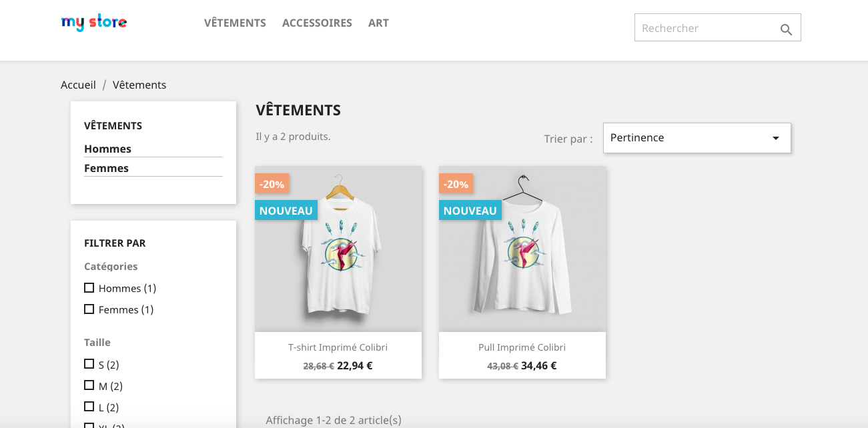Click the sort dropdown arrow
The height and width of the screenshot is (428, 868).
click(x=776, y=138)
